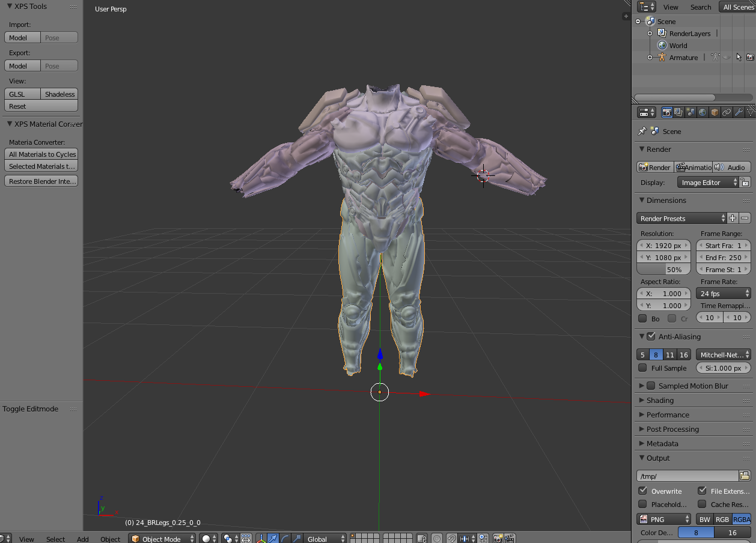Open the Object properties tab cube icon
This screenshot has width=756, height=543.
coord(715,112)
